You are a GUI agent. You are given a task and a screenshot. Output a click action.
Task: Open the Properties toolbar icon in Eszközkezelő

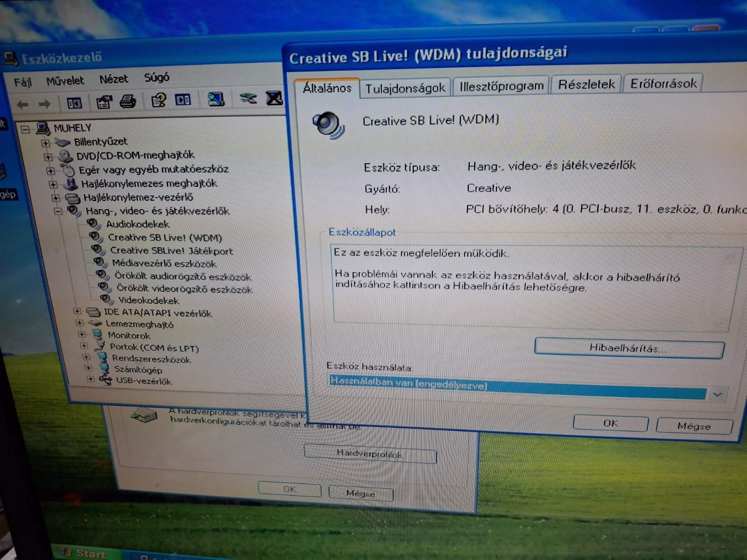point(104,102)
